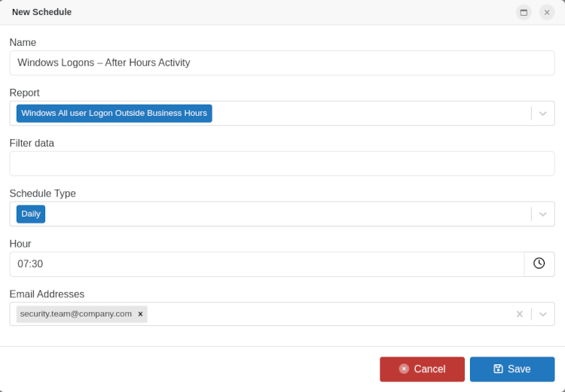Click the Email Addresses label
The height and width of the screenshot is (392, 565).
(x=47, y=294)
